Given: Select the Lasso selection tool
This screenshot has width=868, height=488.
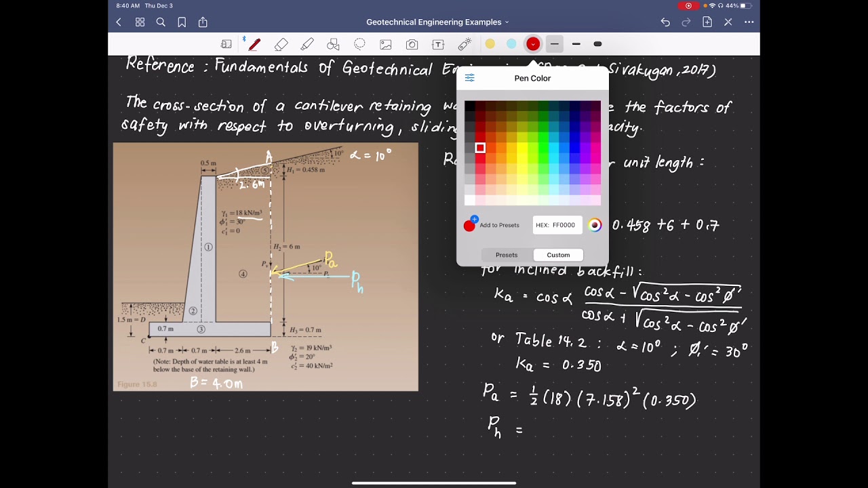Looking at the screenshot, I should tap(359, 44).
